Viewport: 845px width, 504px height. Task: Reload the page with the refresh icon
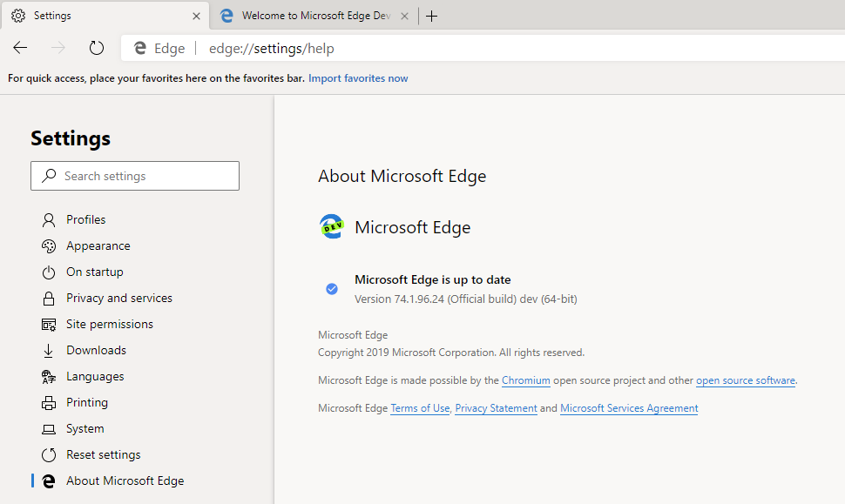(96, 48)
